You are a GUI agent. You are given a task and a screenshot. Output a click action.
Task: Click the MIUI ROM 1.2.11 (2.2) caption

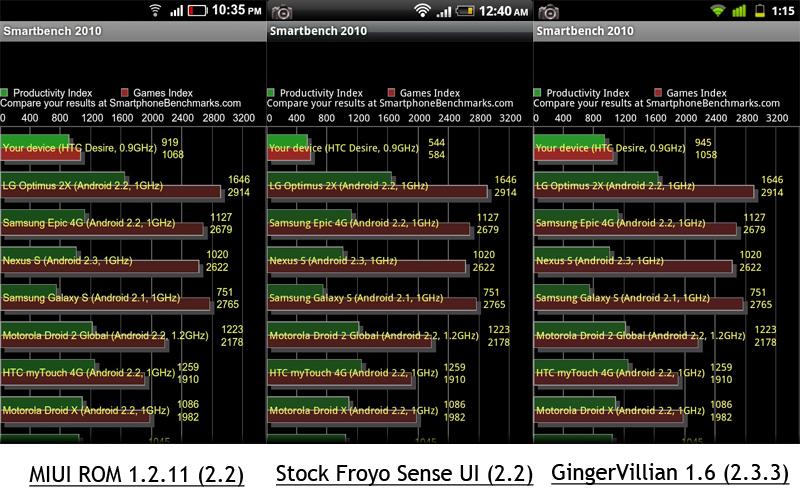(x=137, y=474)
